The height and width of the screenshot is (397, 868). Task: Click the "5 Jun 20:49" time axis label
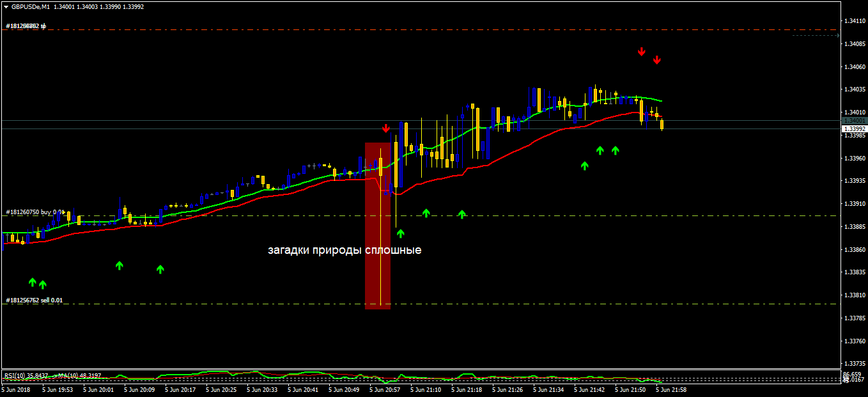click(344, 389)
